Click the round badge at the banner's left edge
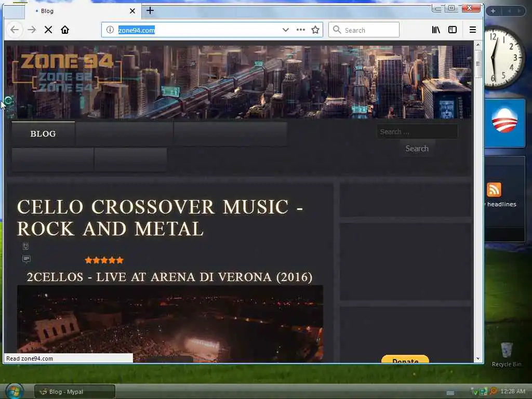This screenshot has width=532, height=399. tap(8, 100)
